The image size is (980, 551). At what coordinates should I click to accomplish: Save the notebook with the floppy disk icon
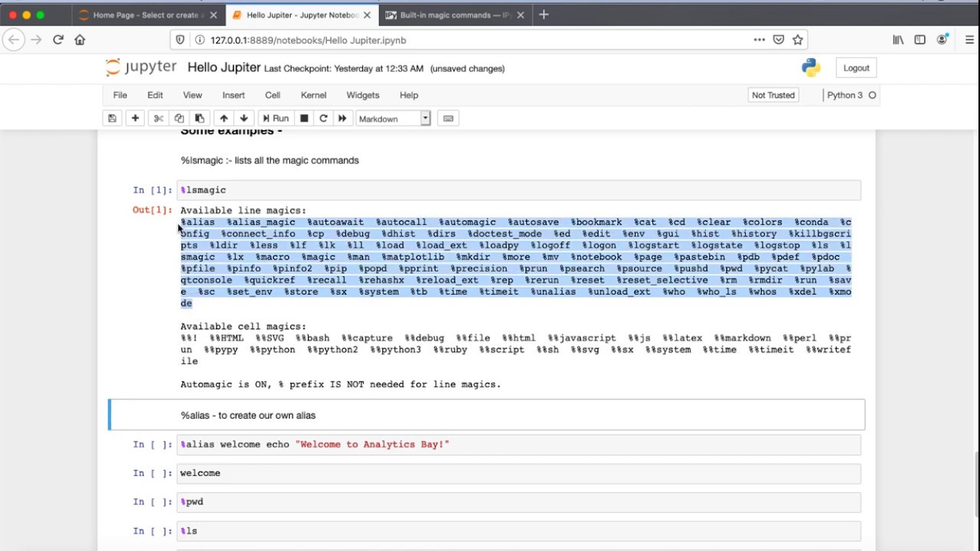112,119
